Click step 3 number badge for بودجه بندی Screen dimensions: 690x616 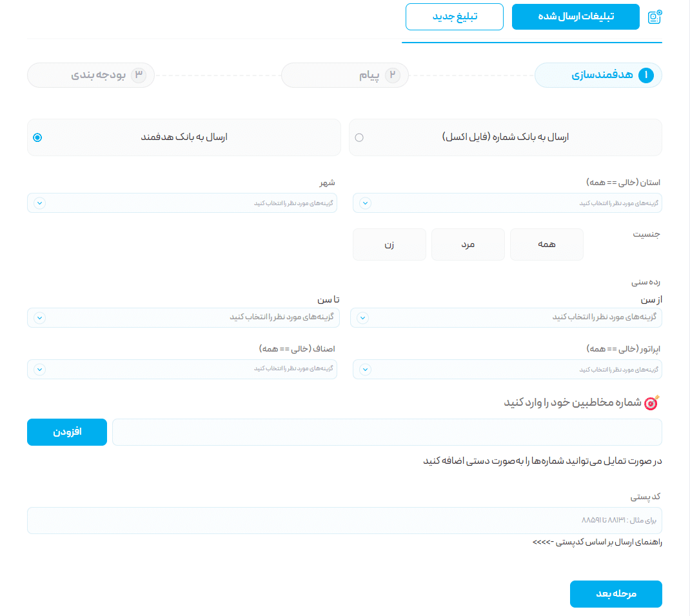pos(139,75)
